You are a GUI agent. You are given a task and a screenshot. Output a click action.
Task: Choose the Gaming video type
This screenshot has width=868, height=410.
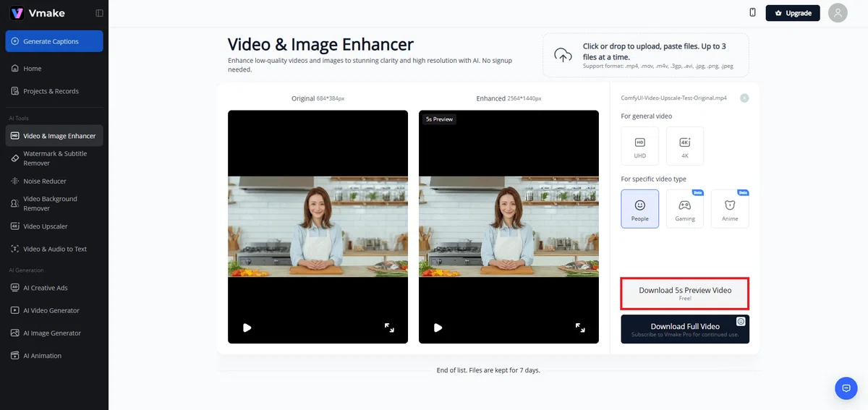[x=685, y=209]
